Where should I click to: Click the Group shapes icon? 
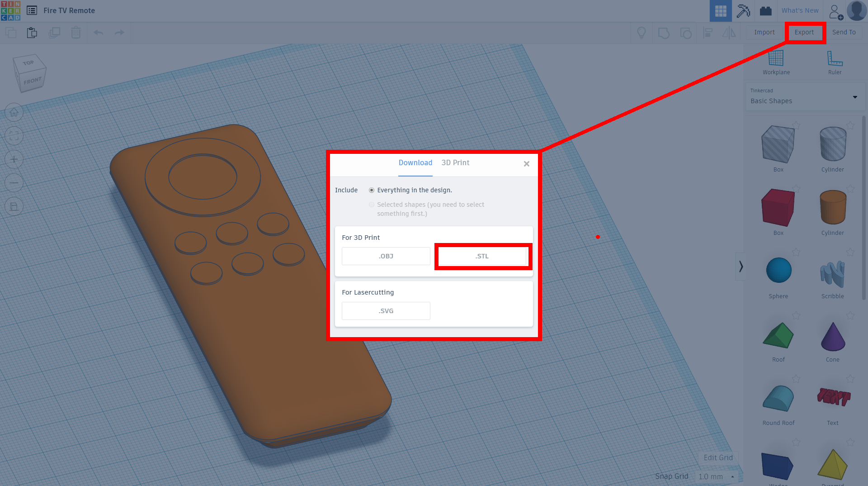[664, 33]
